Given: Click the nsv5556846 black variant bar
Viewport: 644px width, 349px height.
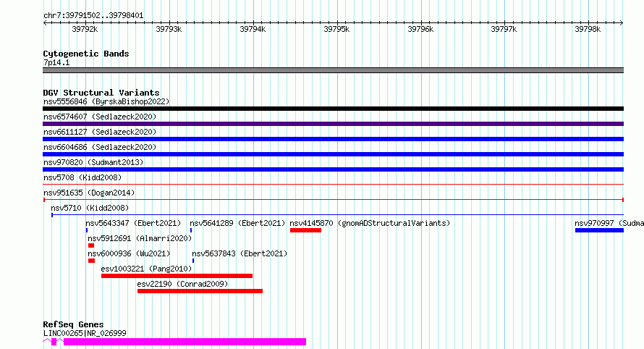Looking at the screenshot, I should (x=333, y=109).
